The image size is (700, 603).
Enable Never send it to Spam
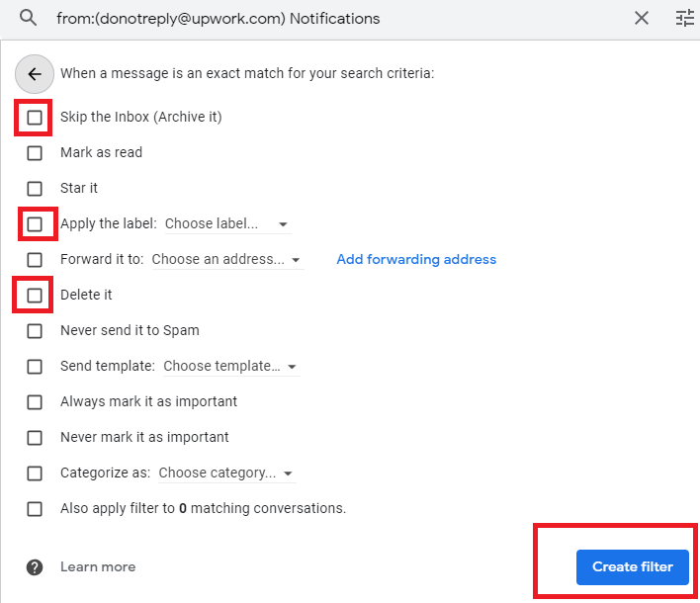click(x=35, y=331)
